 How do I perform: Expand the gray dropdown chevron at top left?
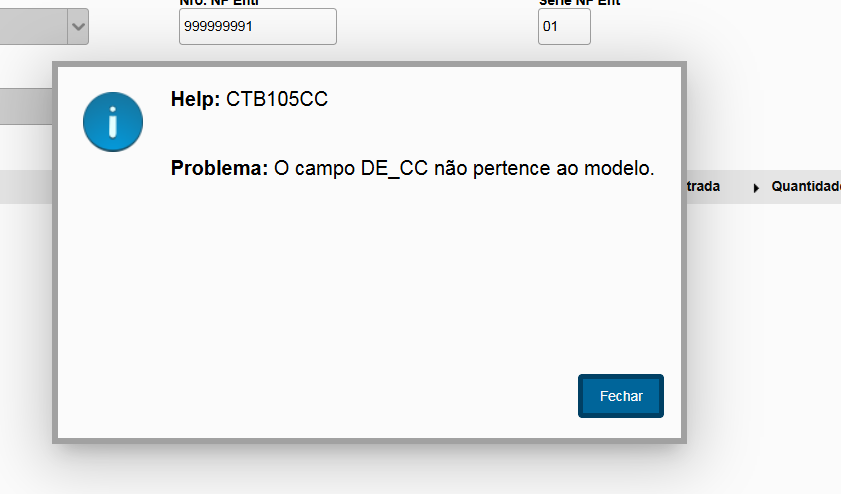[78, 26]
